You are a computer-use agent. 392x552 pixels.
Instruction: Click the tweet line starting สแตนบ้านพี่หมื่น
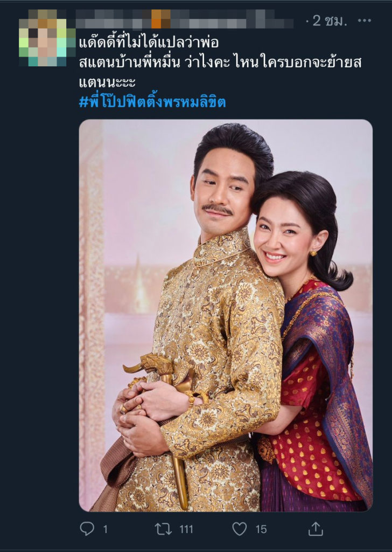[220, 63]
